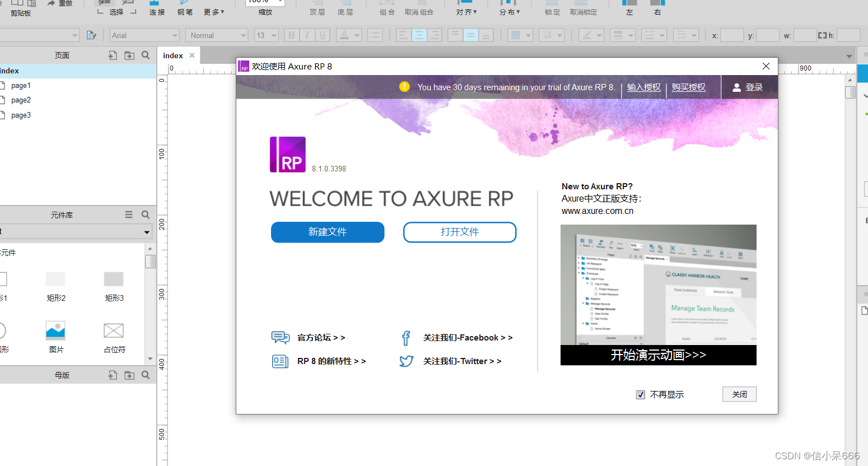Click the 新建文件 button
The width and height of the screenshot is (868, 466).
pos(328,232)
